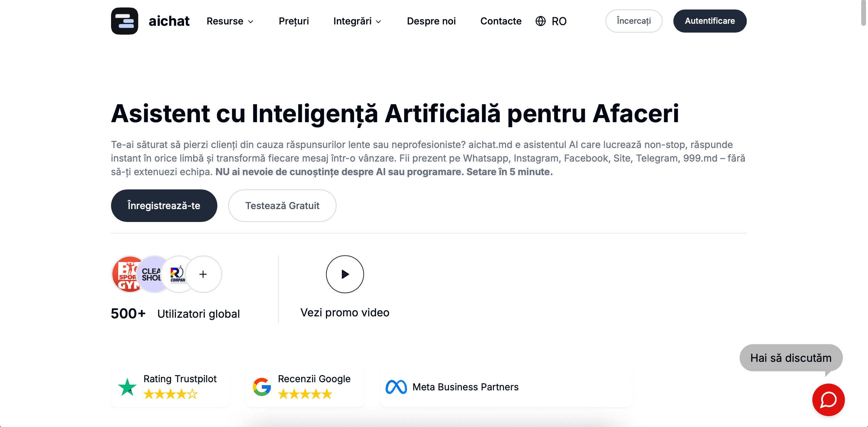Screen dimensions: 868x427
Task: Click the aichat logo icon
Action: (x=124, y=21)
